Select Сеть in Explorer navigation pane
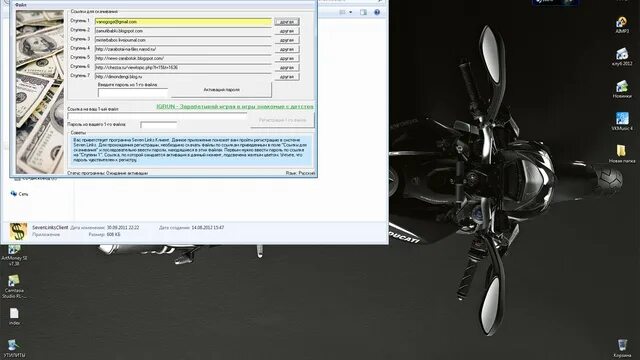The height and width of the screenshot is (360, 640). coord(20,194)
